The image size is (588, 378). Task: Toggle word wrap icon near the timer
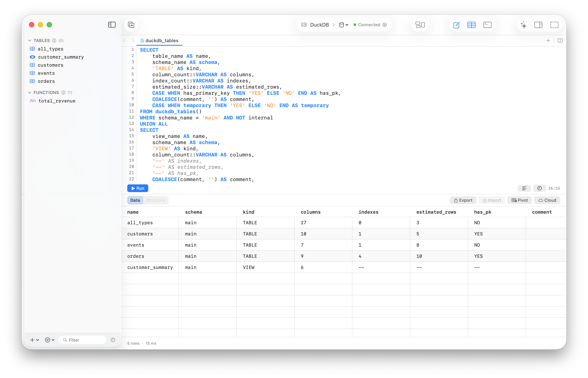524,188
